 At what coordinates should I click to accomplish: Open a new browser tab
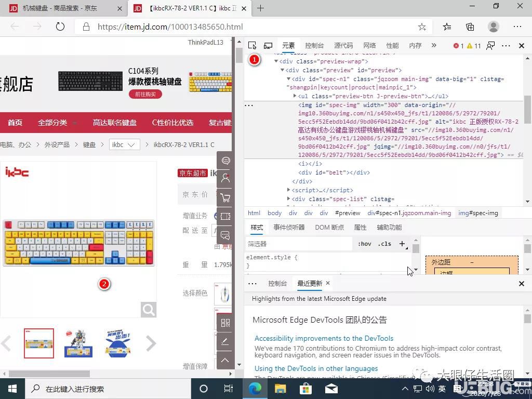click(260, 8)
